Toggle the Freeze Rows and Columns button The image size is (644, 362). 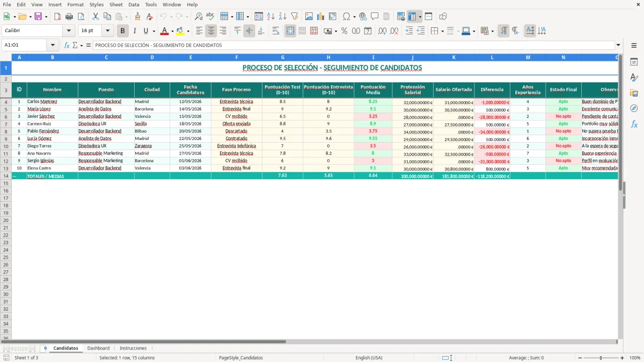(412, 17)
